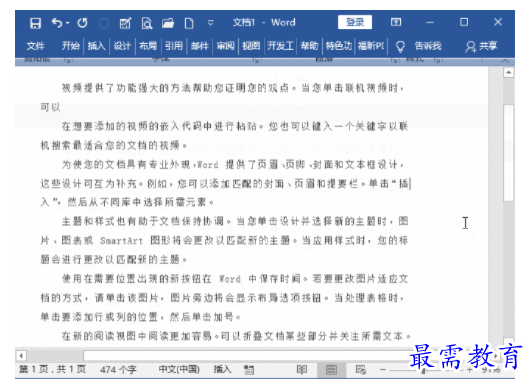Open the edit document pencil icon

click(x=125, y=23)
